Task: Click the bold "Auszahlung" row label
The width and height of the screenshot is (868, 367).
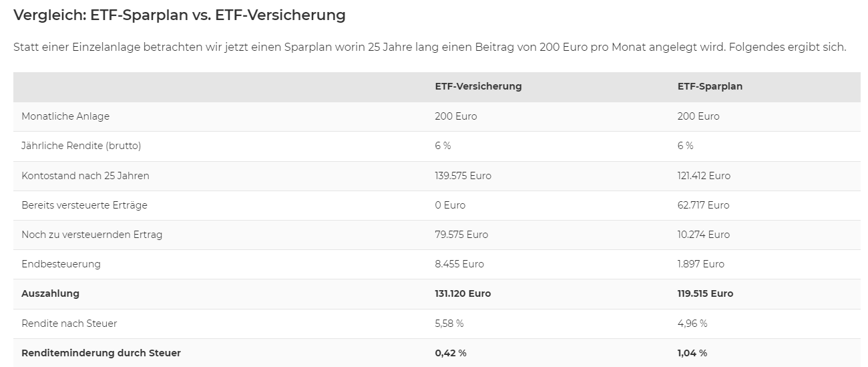Action: point(50,293)
